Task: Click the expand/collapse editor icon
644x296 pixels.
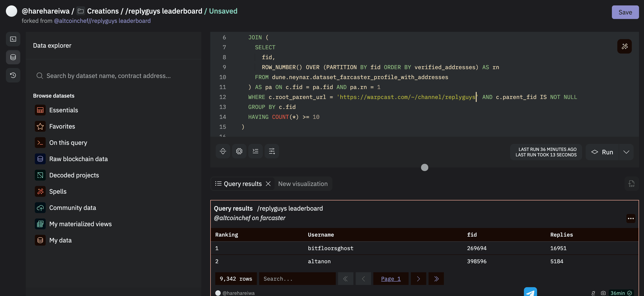Action: point(223,151)
